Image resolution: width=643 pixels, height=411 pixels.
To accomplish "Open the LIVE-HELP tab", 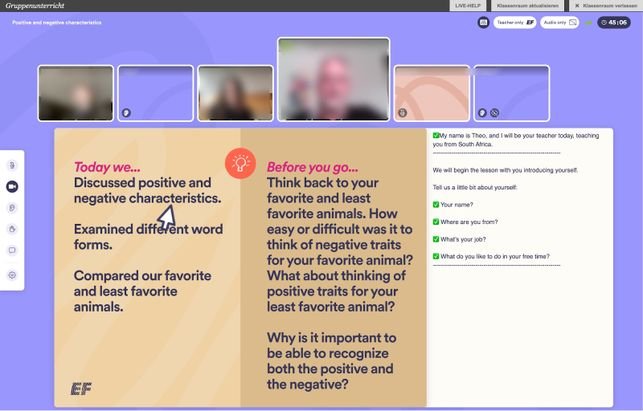I will [467, 6].
